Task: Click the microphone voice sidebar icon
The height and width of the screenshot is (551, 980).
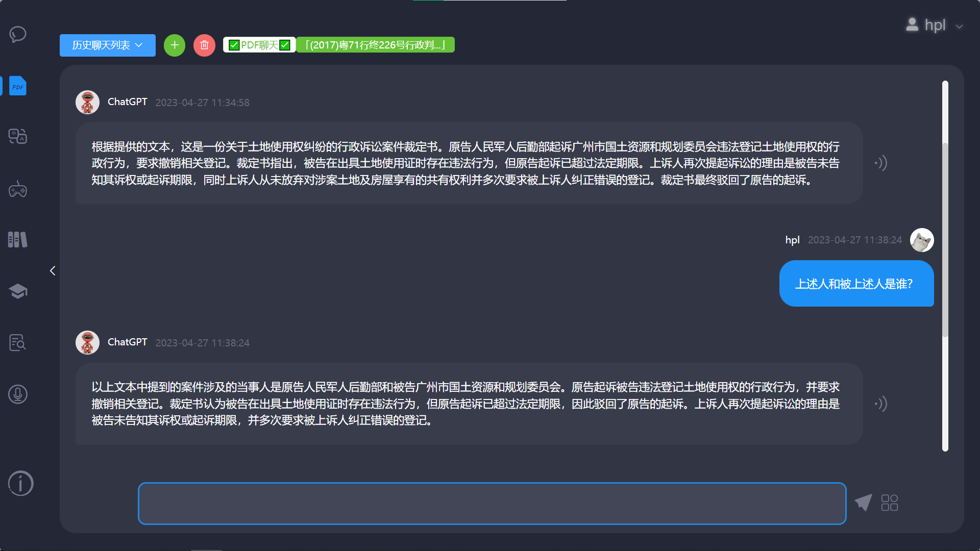Action: click(18, 394)
